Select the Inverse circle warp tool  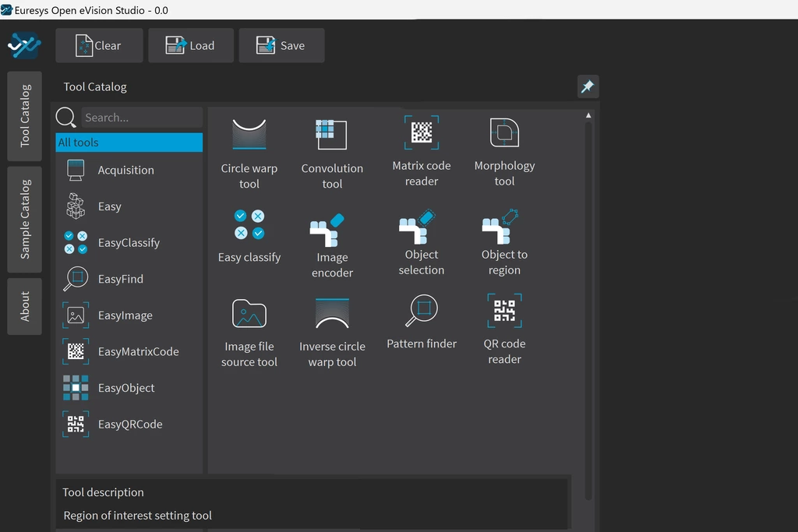point(332,314)
